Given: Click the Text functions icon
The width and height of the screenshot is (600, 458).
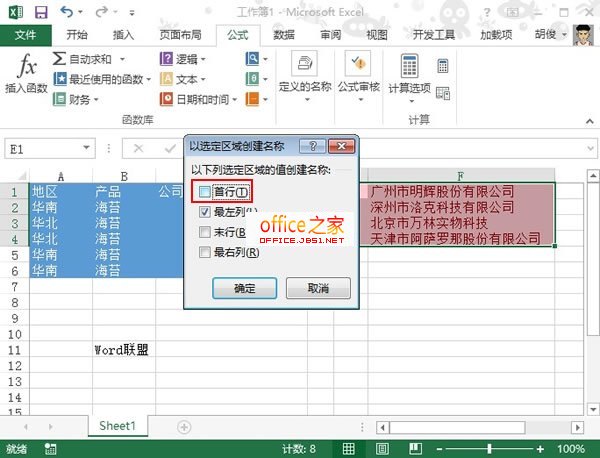Looking at the screenshot, I should pyautogui.click(x=166, y=79).
